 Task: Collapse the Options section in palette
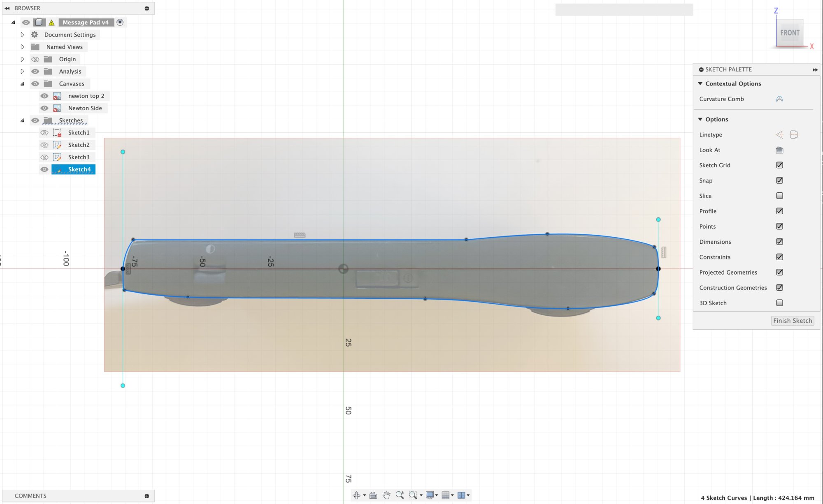(x=700, y=119)
